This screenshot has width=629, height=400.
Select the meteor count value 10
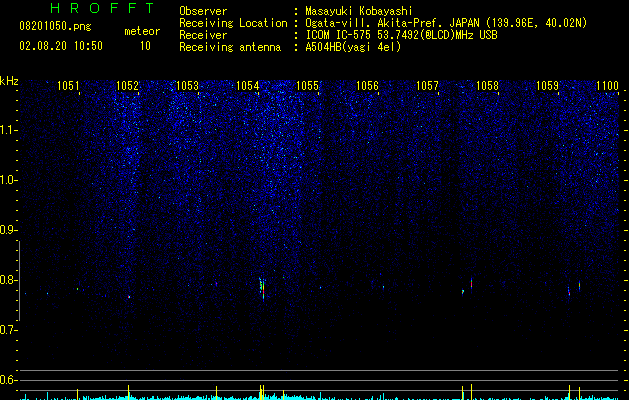145,46
